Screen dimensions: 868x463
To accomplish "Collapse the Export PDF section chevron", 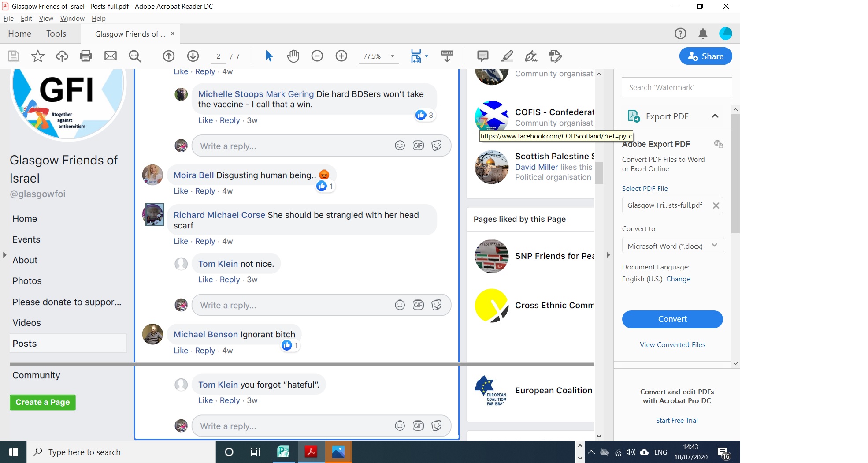I will (x=715, y=116).
